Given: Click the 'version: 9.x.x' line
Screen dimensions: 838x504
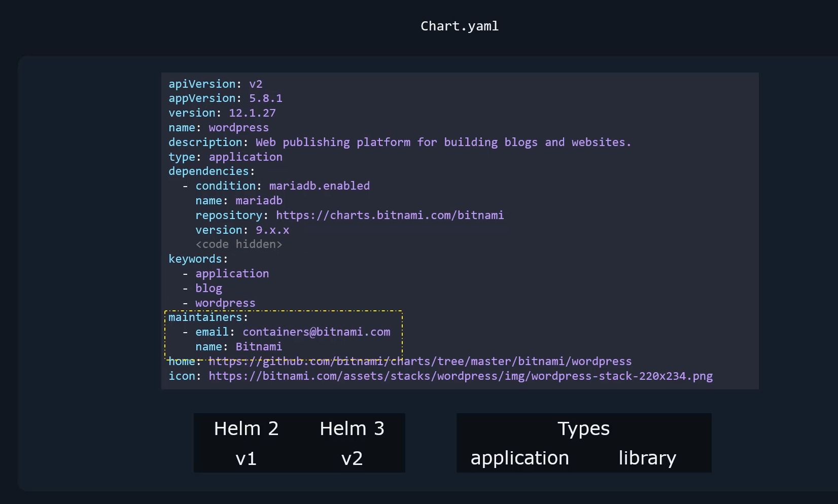Looking at the screenshot, I should tap(242, 230).
